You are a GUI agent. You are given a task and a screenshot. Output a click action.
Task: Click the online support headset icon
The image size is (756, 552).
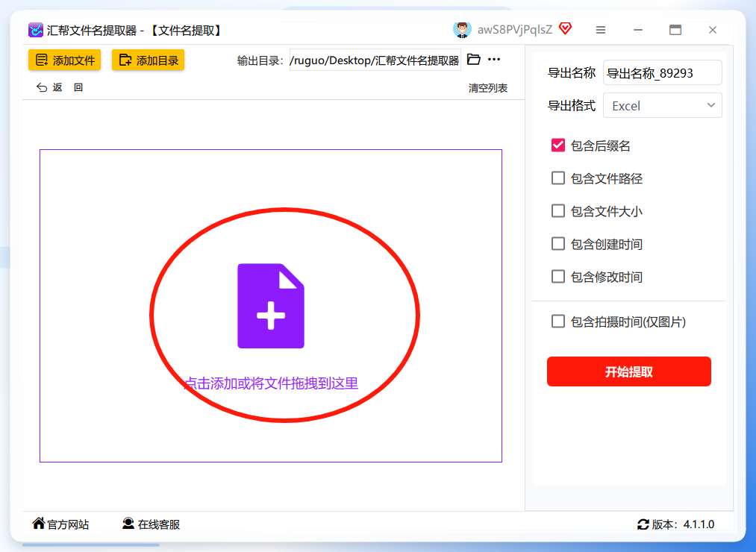128,524
